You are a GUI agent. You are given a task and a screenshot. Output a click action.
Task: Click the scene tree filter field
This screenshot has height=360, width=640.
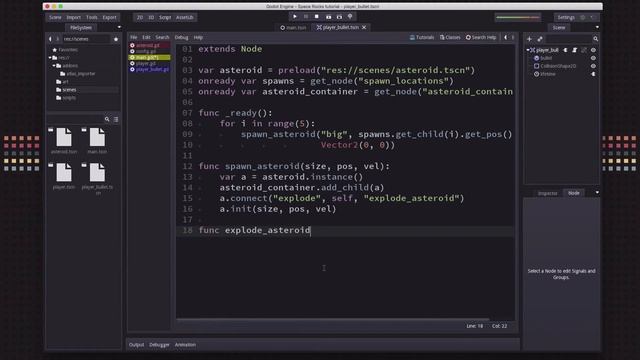[569, 39]
